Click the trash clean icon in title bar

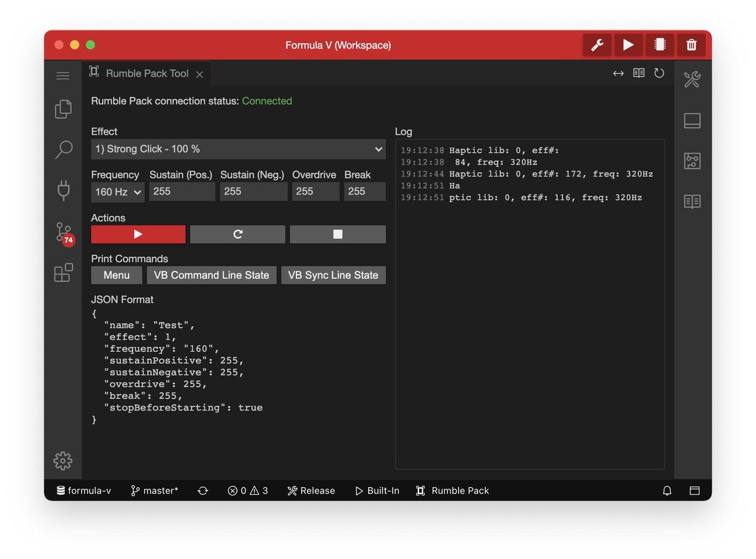click(691, 45)
